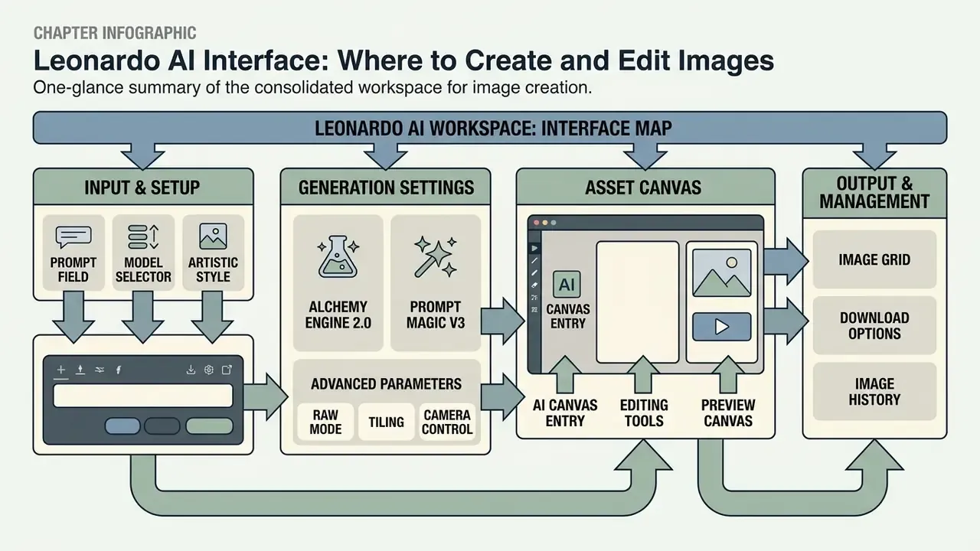Viewport: 980px width, 551px height.
Task: Open the settings gear in the prompt bar
Action: pyautogui.click(x=208, y=370)
